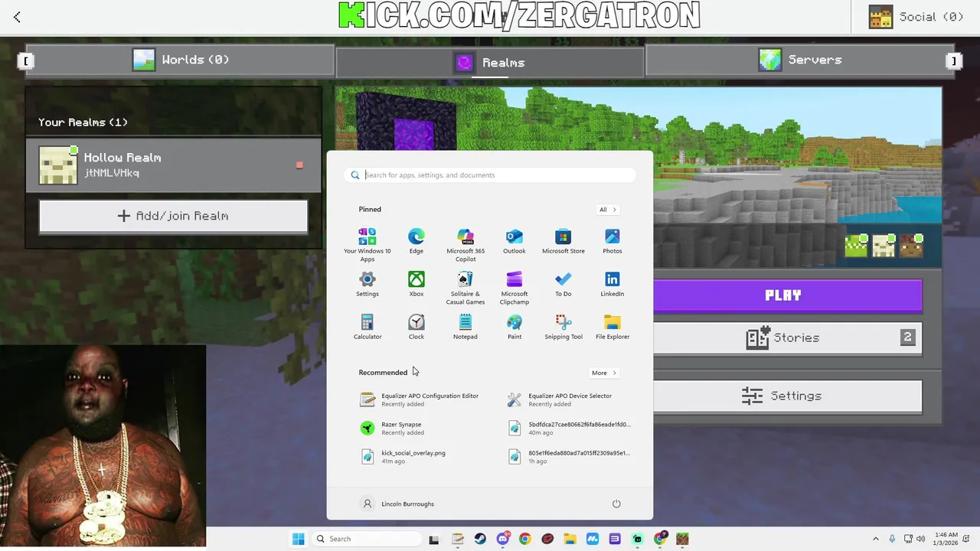Viewport: 980px width, 551px height.
Task: Expand More recommended items
Action: coord(603,373)
